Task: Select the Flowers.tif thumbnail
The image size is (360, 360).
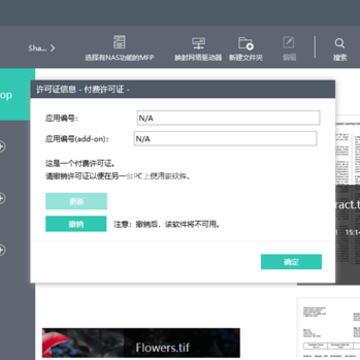Action: 141,343
